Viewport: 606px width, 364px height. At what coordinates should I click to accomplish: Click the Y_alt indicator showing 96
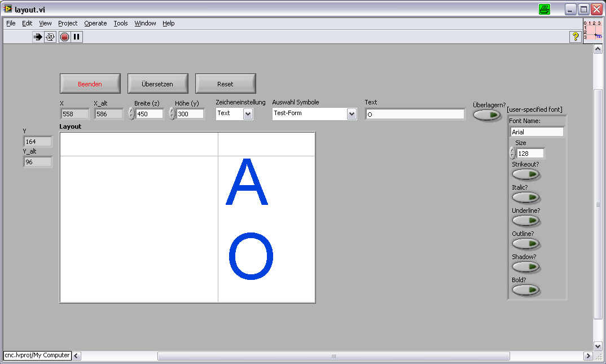[x=38, y=162]
